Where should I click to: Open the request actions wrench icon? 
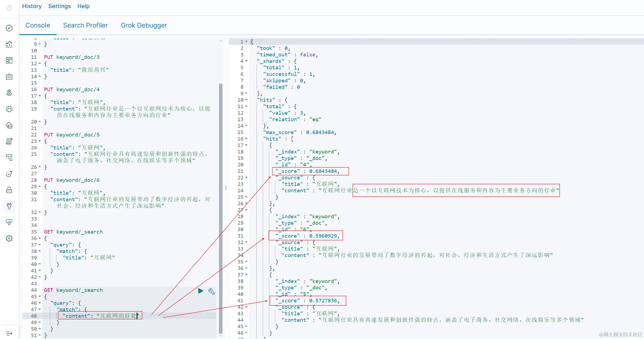pyautogui.click(x=212, y=291)
